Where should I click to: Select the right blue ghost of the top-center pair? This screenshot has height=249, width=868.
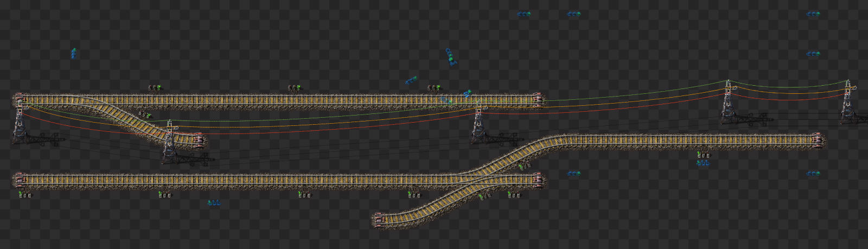[574, 14]
